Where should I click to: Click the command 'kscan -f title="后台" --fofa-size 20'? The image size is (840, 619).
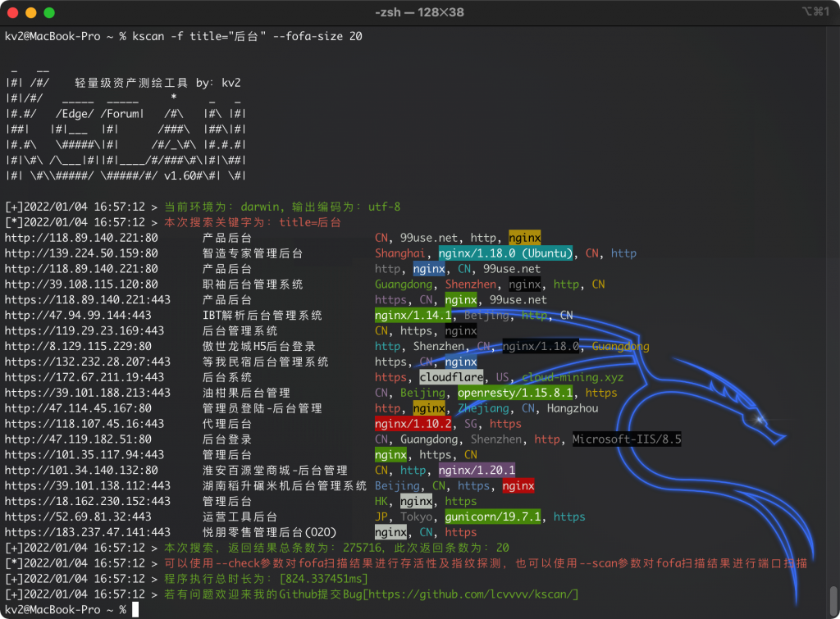pos(247,36)
